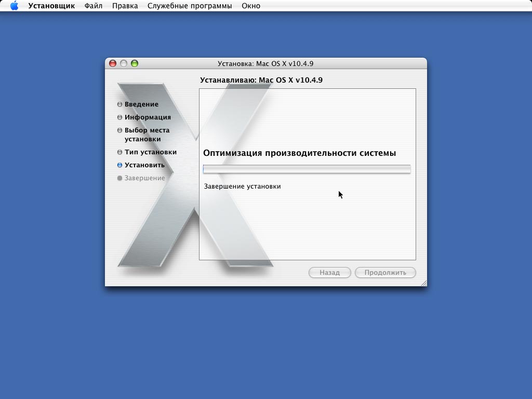Click the Оптимизация производительности системы text
Viewport: 532px width, 399px height.
click(x=300, y=153)
